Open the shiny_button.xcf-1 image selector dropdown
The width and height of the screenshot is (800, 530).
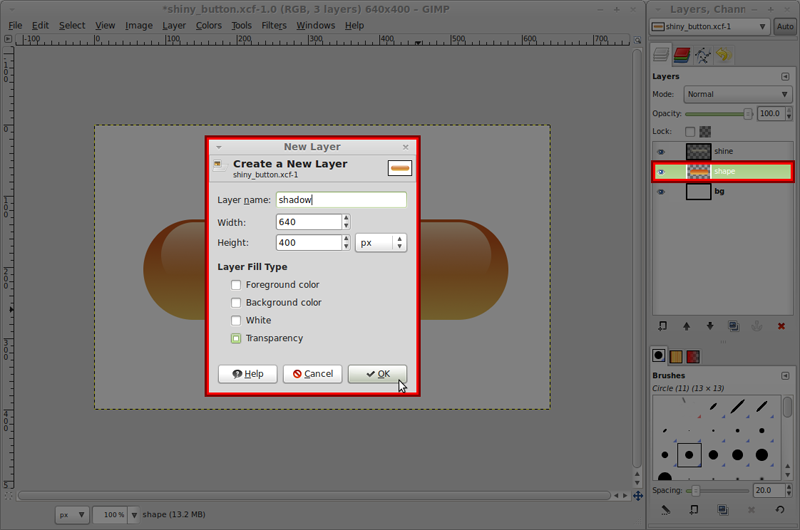710,27
